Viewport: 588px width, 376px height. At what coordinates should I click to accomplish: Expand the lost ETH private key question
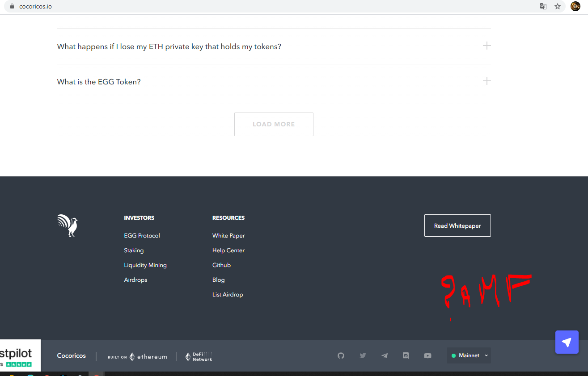point(274,46)
